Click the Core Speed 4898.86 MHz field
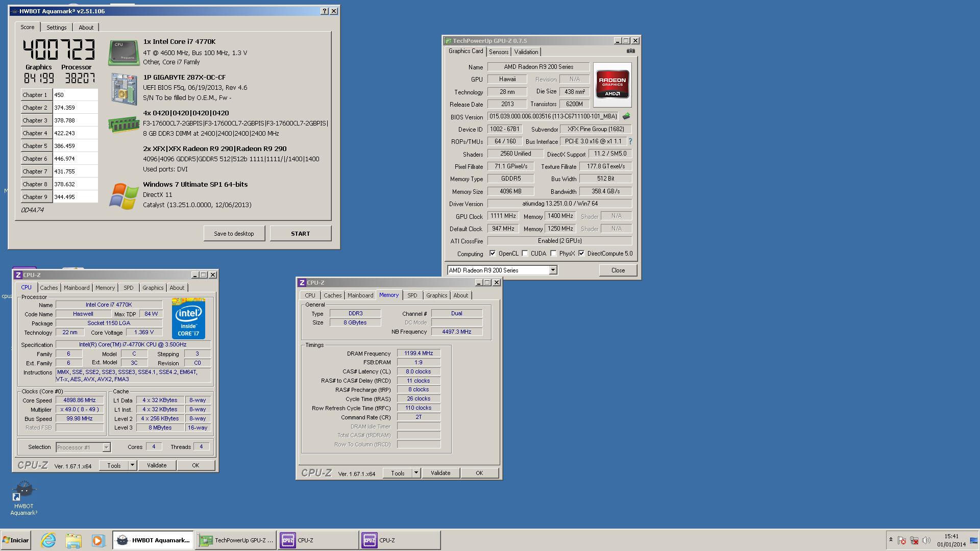 (80, 400)
